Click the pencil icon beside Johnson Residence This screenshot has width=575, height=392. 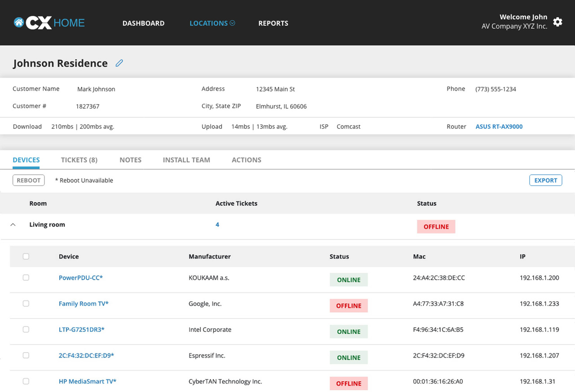pos(119,63)
